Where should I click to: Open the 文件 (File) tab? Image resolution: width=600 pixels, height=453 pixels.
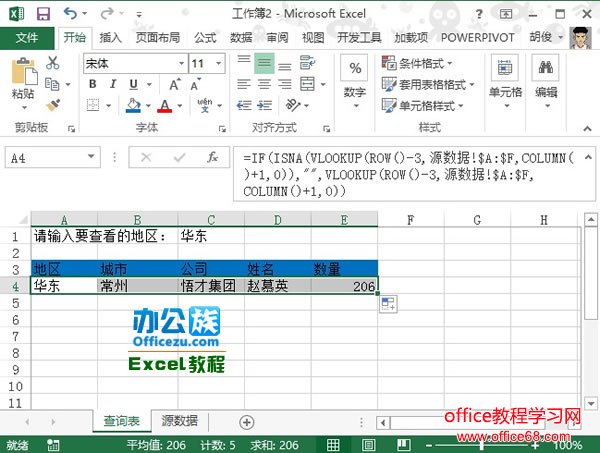click(27, 37)
